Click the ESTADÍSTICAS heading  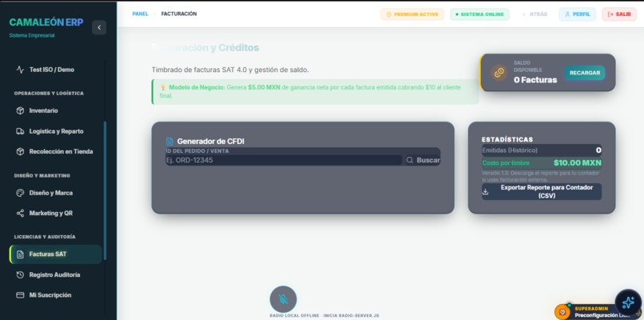tap(507, 139)
